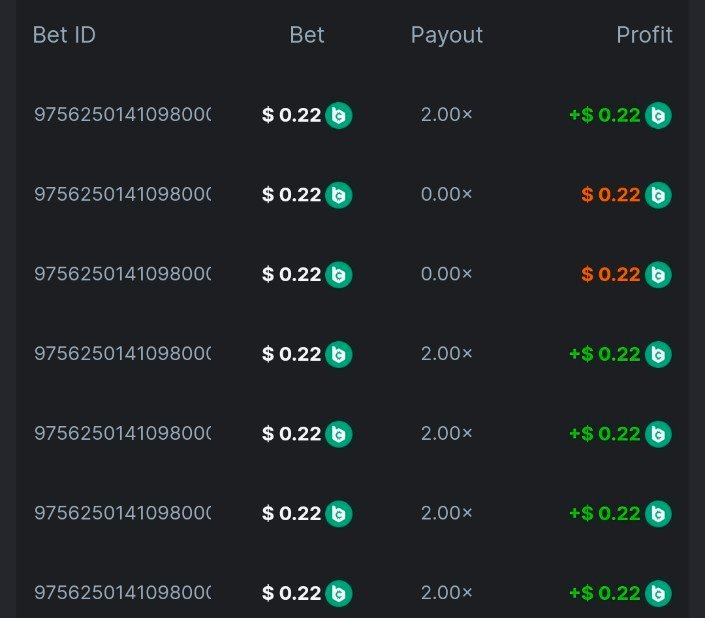Viewport: 705px width, 618px height.
Task: Click the Bet column header
Action: point(307,35)
